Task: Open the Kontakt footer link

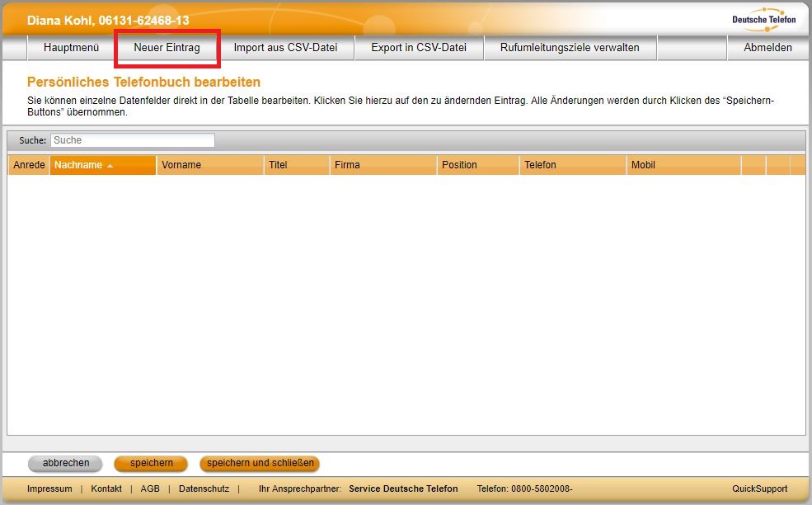Action: point(106,489)
